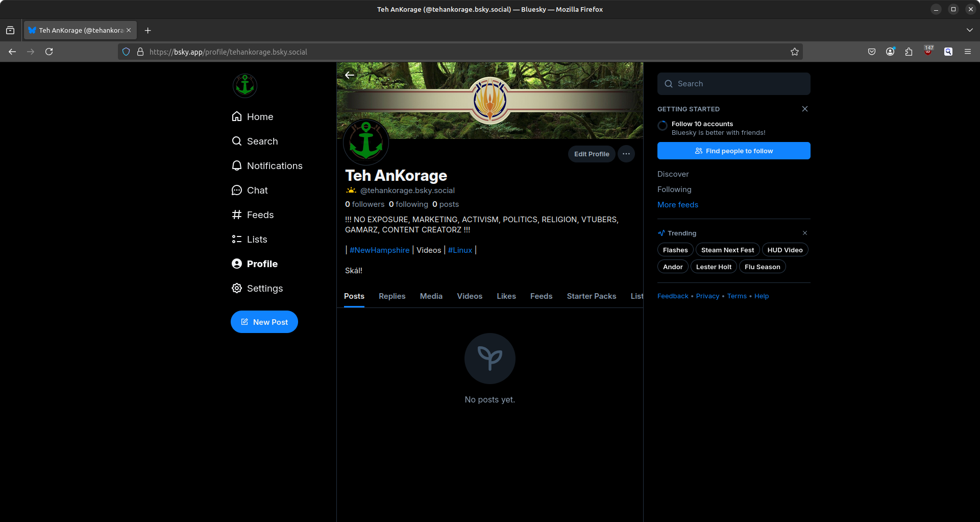Image resolution: width=980 pixels, height=522 pixels.
Task: Click the 0 followers count
Action: 365,204
